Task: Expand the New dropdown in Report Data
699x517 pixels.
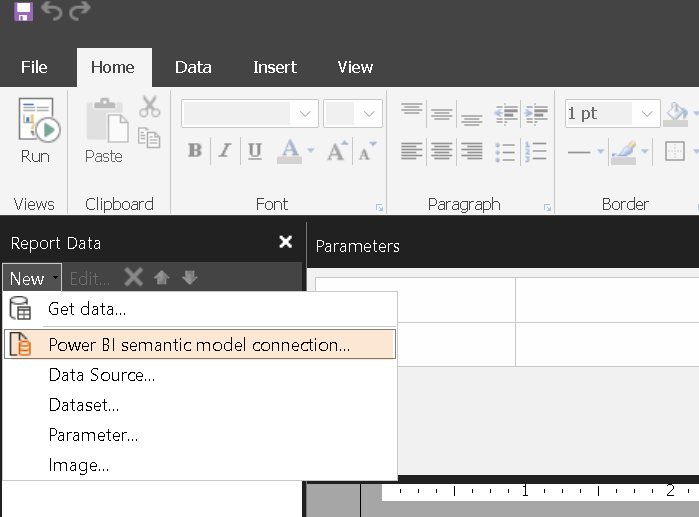Action: [32, 279]
